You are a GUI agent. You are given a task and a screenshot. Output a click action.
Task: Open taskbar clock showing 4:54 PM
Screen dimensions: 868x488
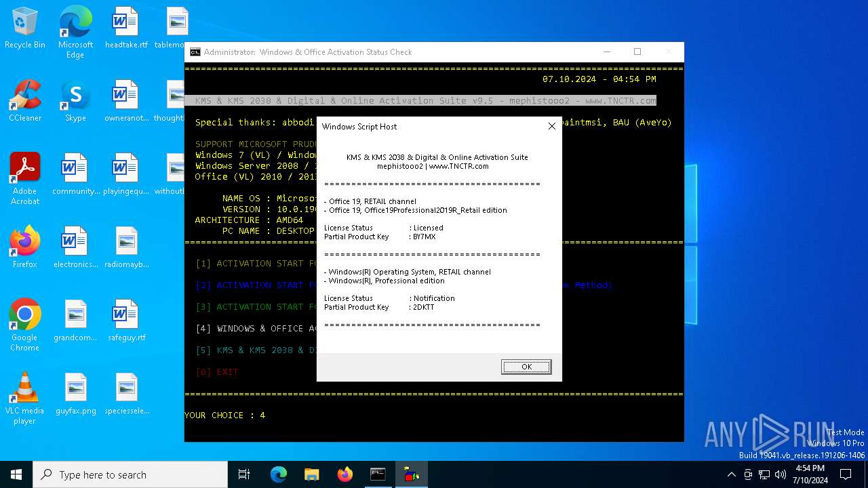810,474
